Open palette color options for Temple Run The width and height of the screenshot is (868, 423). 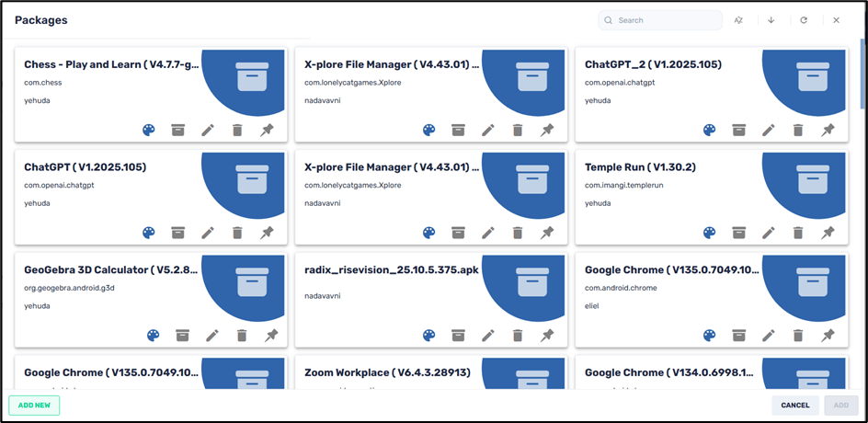click(709, 234)
